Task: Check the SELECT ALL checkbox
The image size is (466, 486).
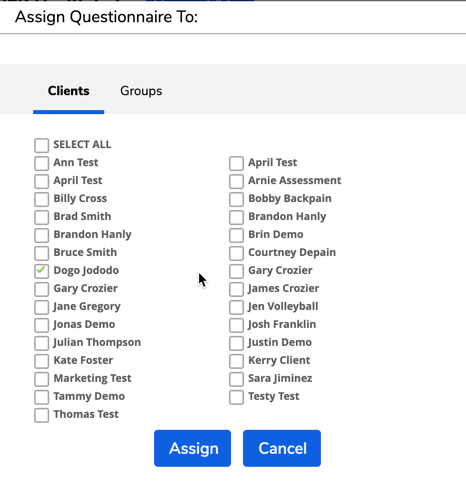Action: click(x=41, y=145)
